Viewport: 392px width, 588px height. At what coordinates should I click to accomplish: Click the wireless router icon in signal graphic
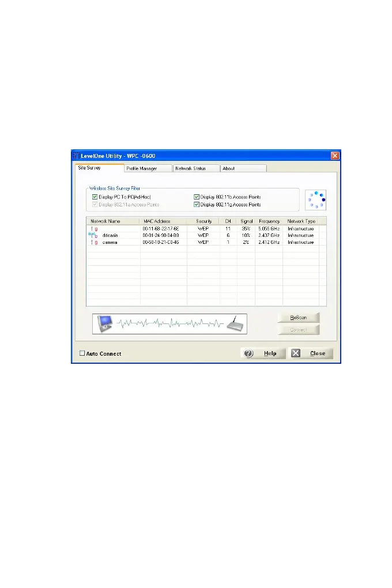(235, 323)
